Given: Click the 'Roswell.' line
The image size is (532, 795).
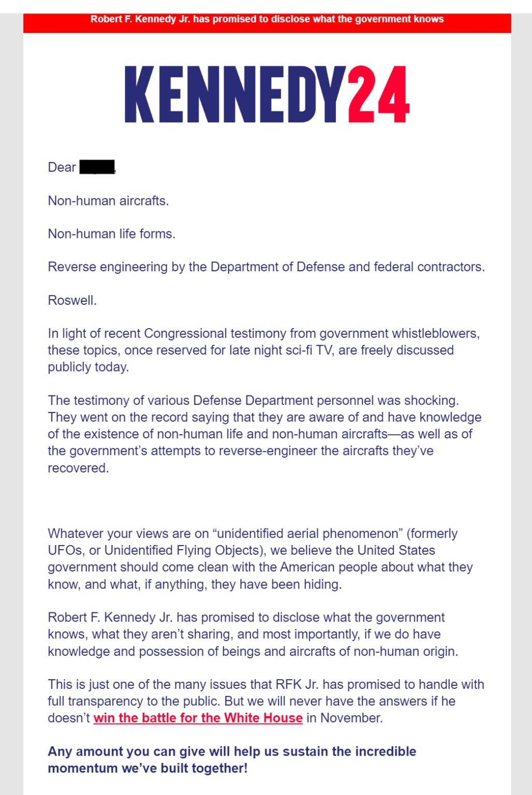Looking at the screenshot, I should point(72,300).
